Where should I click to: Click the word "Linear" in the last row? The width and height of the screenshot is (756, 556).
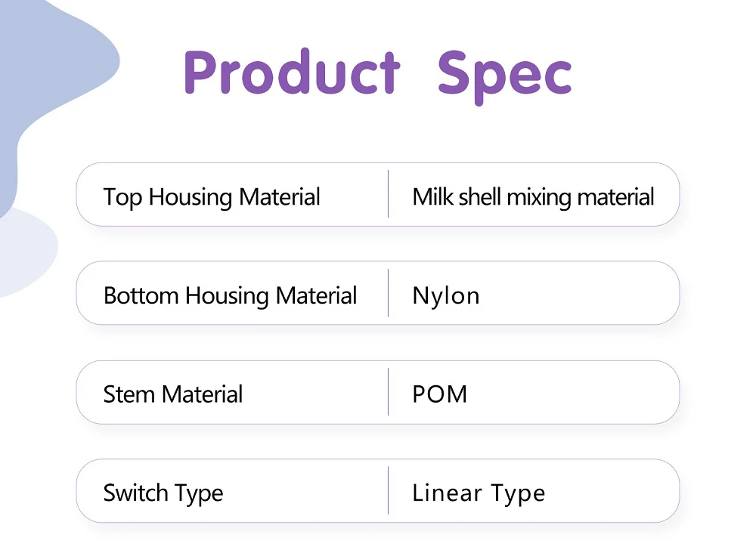coord(447,493)
